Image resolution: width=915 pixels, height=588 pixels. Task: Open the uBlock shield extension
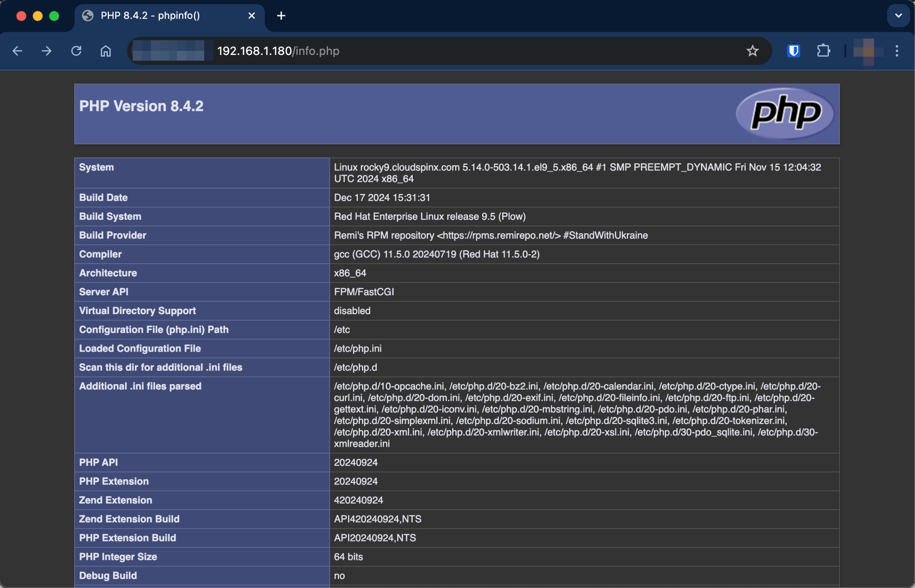click(793, 50)
